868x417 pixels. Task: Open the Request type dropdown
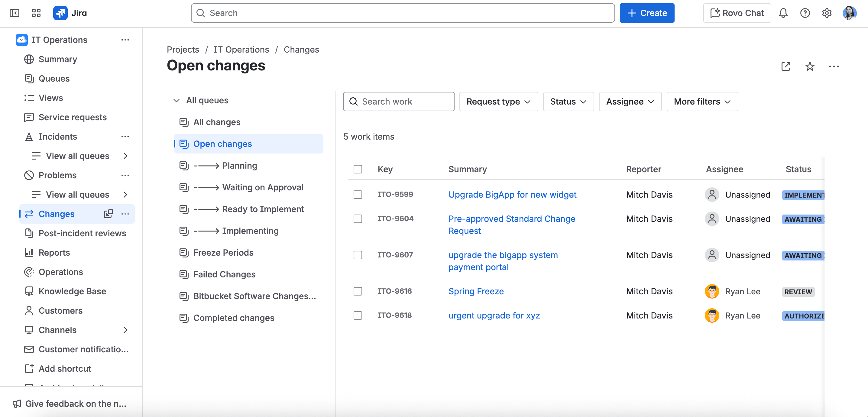498,102
